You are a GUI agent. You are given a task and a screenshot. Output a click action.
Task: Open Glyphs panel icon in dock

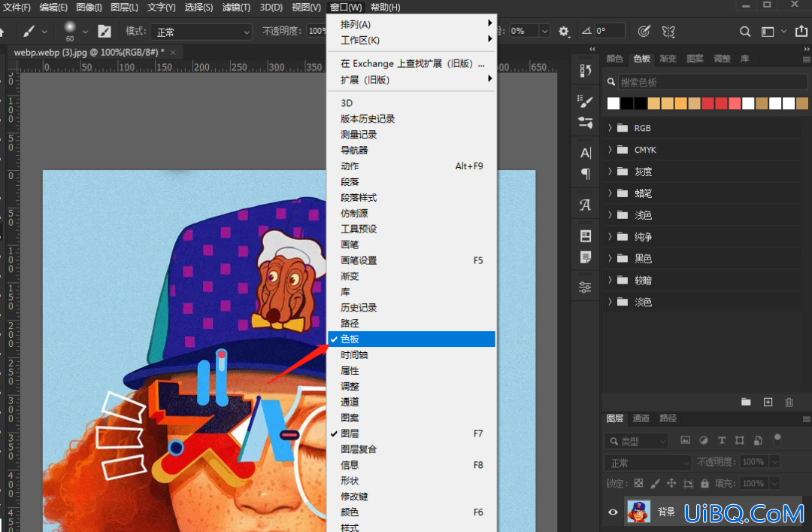585,205
